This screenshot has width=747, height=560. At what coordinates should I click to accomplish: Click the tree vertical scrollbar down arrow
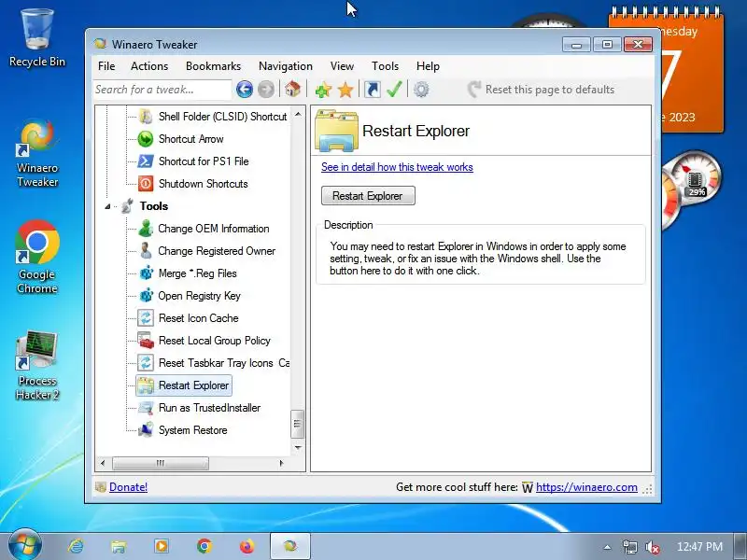click(x=298, y=448)
